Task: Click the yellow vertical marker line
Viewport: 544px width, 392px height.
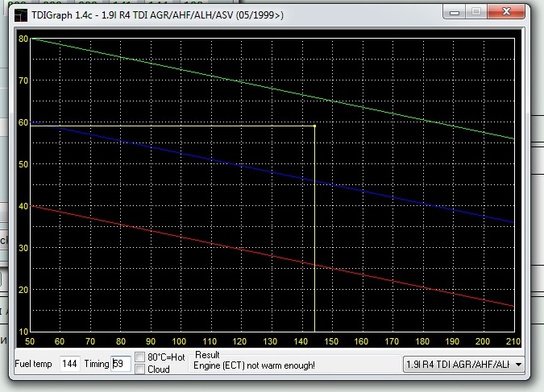Action: 314,241
